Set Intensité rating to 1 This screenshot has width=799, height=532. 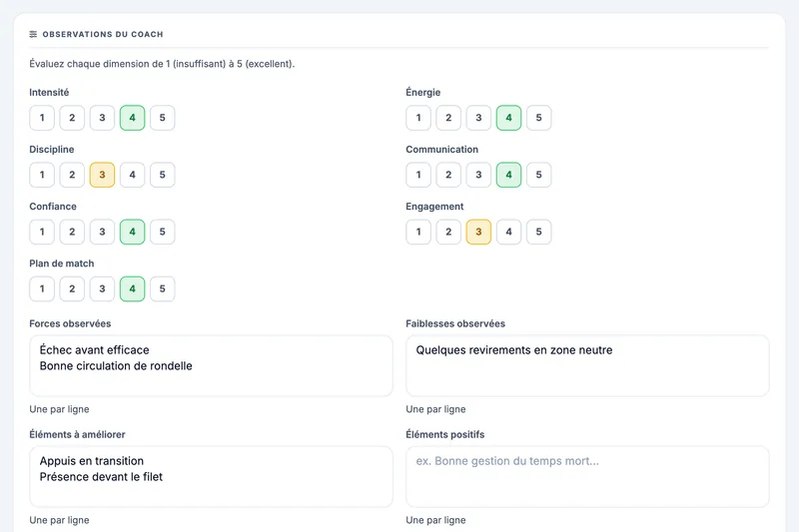42,118
